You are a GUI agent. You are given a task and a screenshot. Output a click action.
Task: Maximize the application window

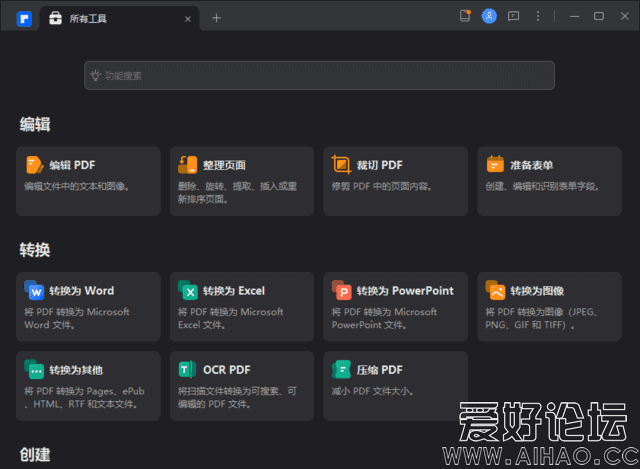point(599,16)
